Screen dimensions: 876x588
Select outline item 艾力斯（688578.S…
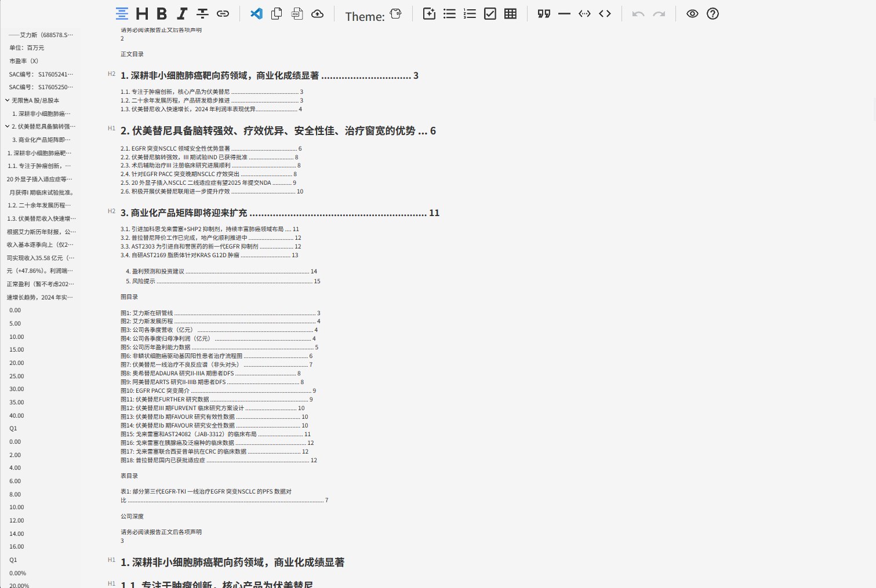click(41, 35)
